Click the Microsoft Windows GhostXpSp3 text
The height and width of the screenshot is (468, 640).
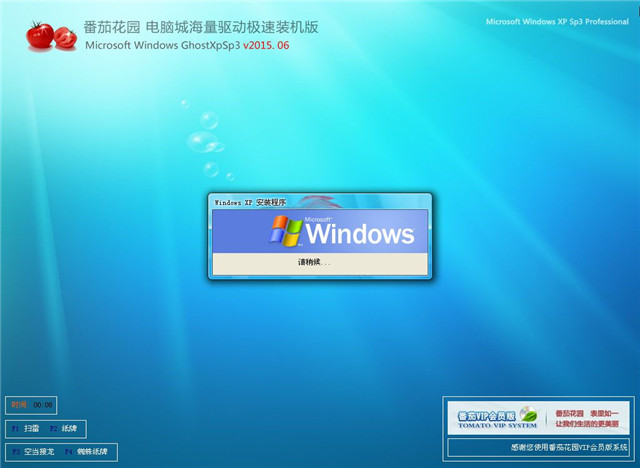(162, 45)
